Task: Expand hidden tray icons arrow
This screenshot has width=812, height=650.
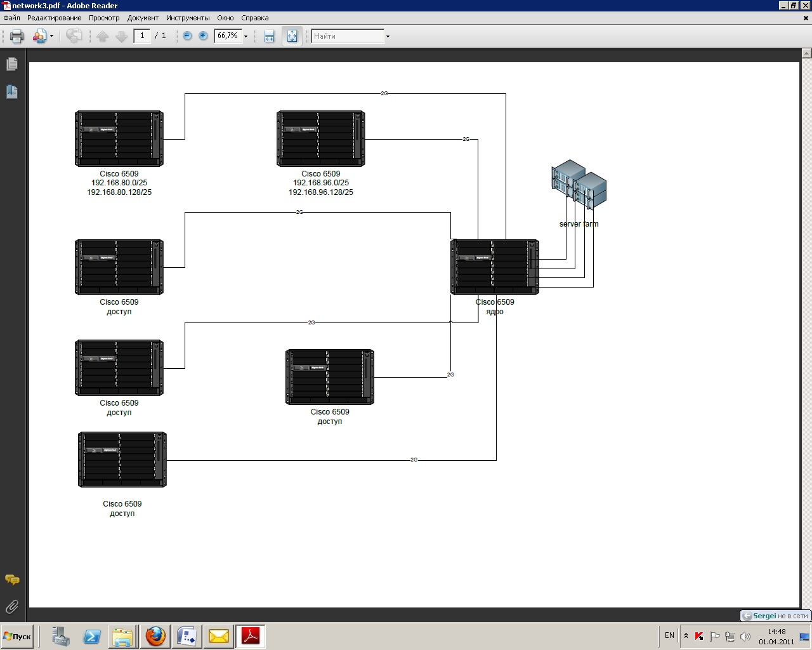Action: (x=686, y=636)
